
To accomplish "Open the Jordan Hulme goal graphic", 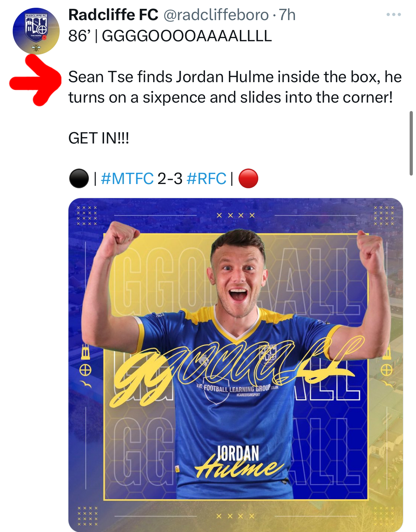I will click(235, 365).
